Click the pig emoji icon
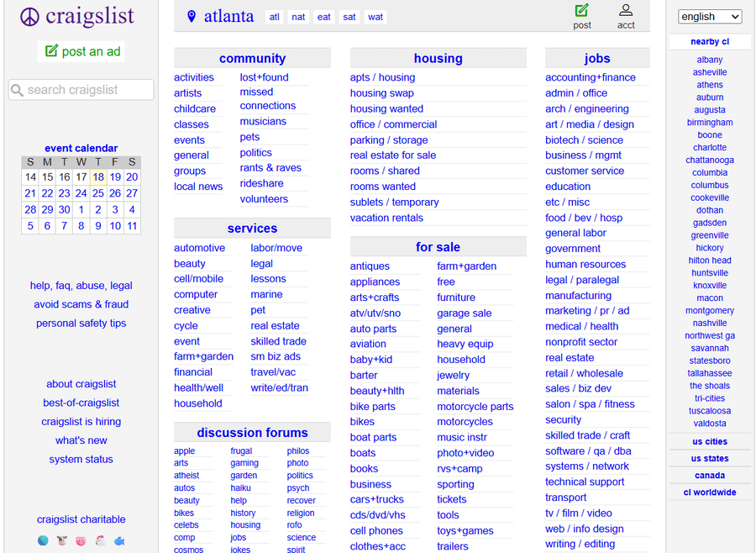The image size is (756, 553). click(x=81, y=540)
